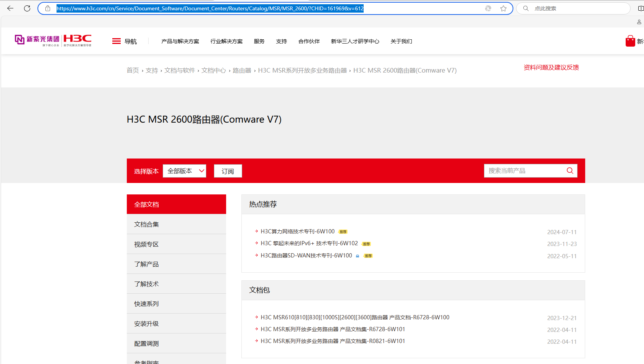The image size is (644, 364).
Task: Bookmark this page with the star icon
Action: coord(503,8)
